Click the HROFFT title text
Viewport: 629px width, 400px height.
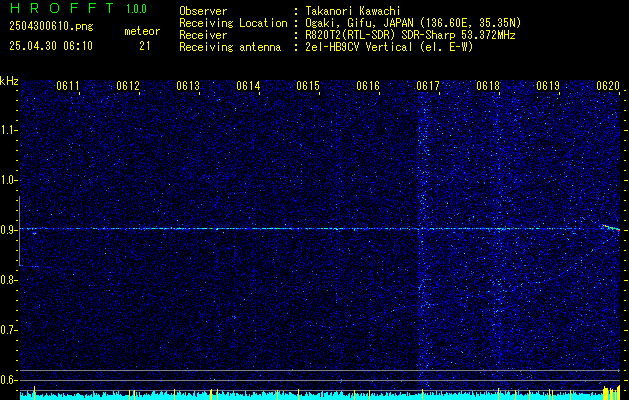62,8
